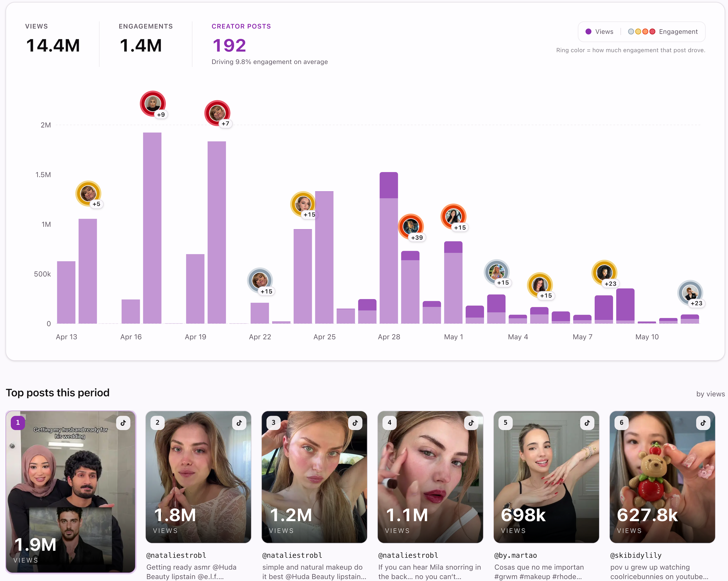Image resolution: width=728 pixels, height=581 pixels.
Task: Click the @by.martao handle
Action: [x=516, y=555]
